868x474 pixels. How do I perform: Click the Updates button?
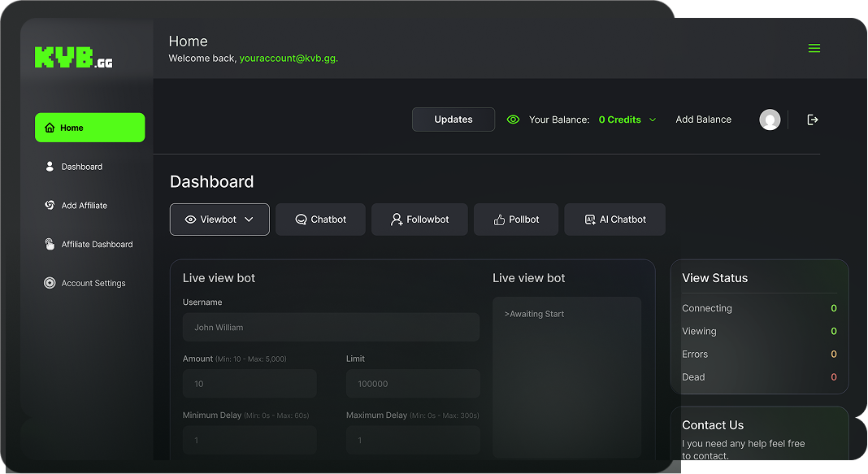point(454,120)
